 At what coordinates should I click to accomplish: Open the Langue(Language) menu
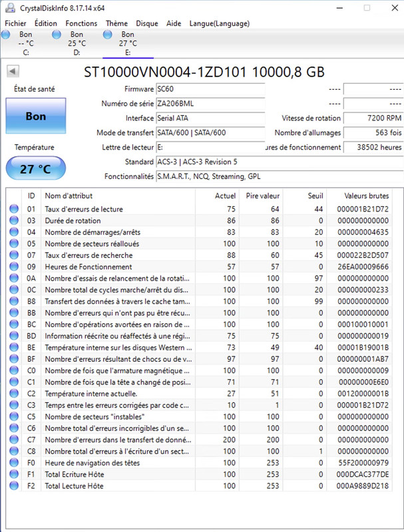click(x=220, y=23)
